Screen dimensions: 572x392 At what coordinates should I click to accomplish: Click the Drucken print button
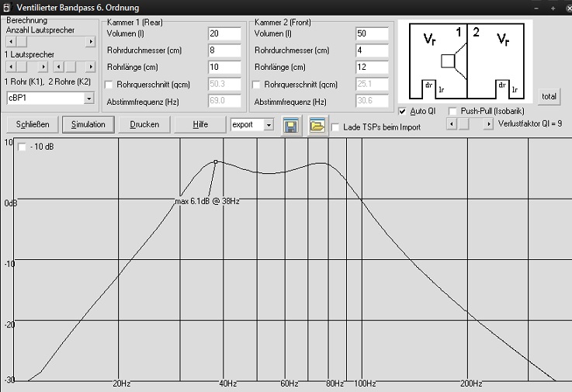144,124
